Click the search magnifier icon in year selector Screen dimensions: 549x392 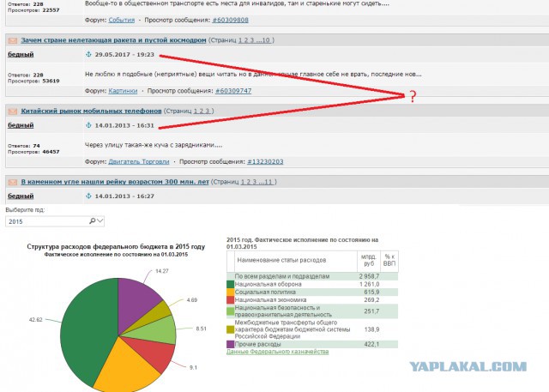coord(92,220)
